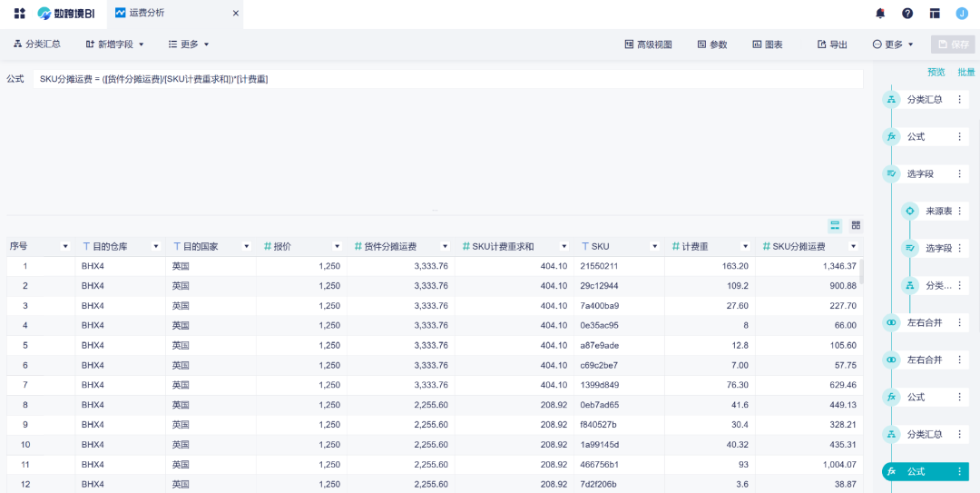The width and height of the screenshot is (980, 493).
Task: Click the upper 选字段 step icon
Action: pos(891,174)
